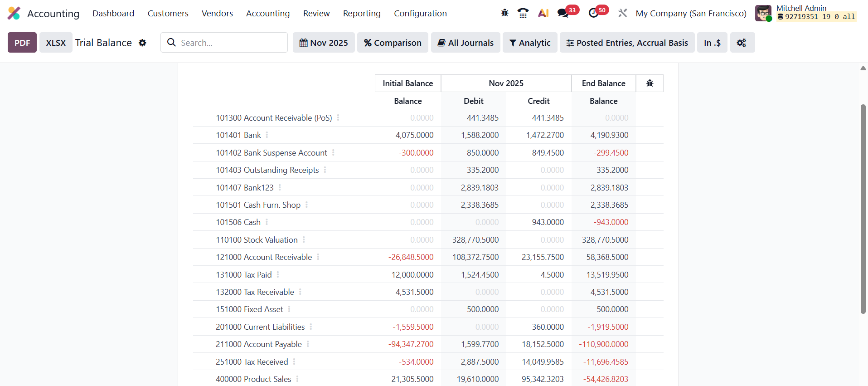Open the report options cogs button

pos(742,43)
